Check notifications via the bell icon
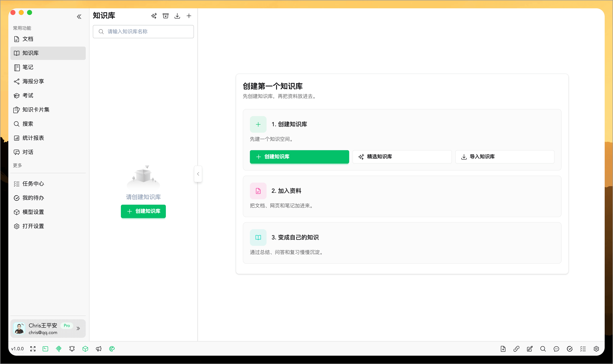 coord(72,349)
